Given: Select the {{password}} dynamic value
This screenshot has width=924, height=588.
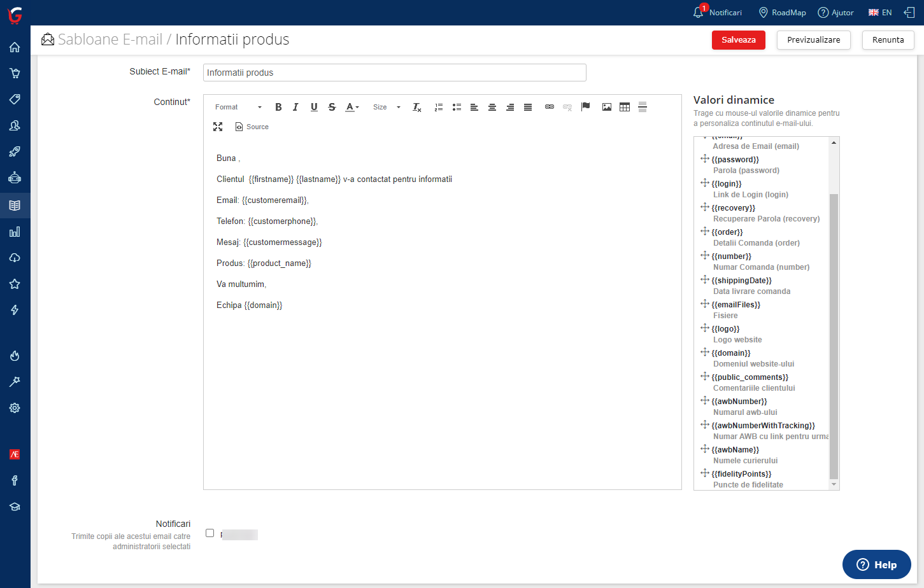Looking at the screenshot, I should [x=735, y=160].
